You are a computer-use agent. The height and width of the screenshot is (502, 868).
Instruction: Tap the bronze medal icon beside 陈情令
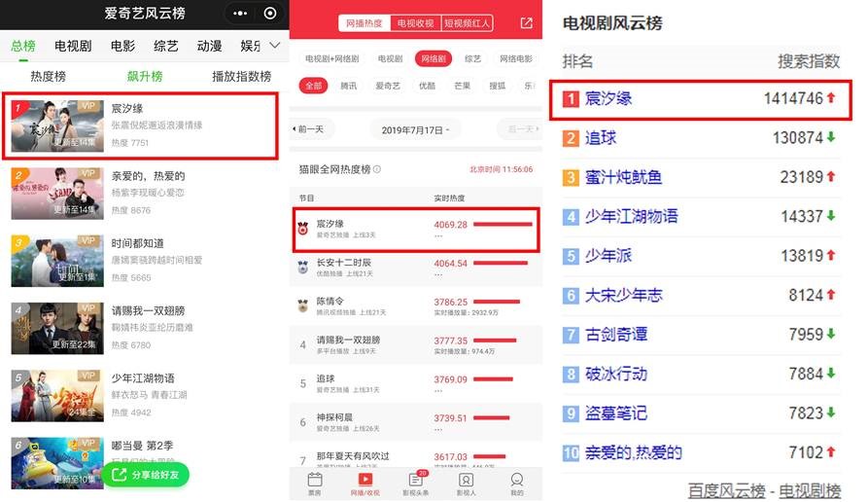pos(303,305)
